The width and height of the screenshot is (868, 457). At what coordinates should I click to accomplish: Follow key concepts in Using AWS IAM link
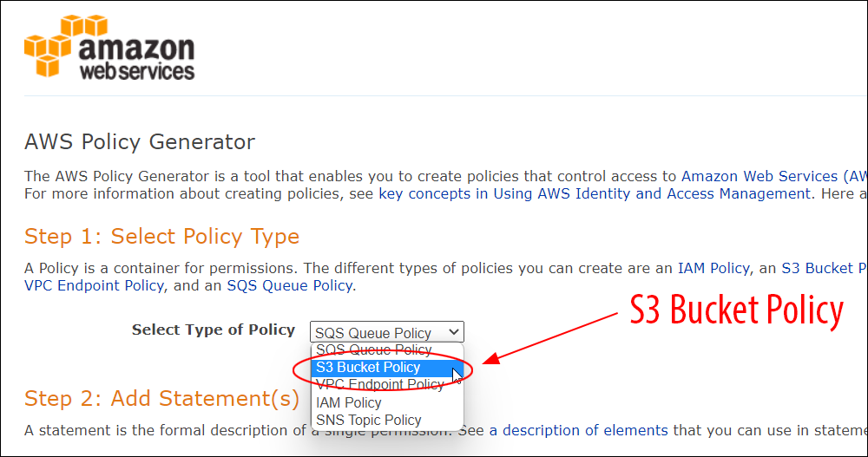595,193
